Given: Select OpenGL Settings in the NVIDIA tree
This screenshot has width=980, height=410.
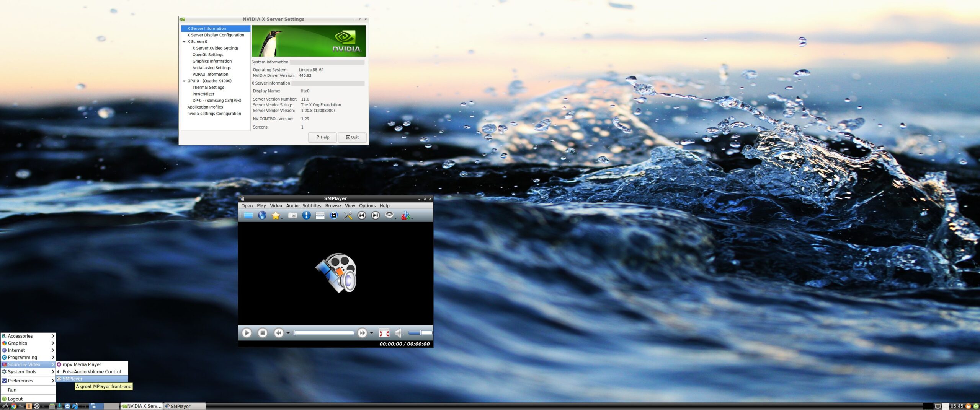Looking at the screenshot, I should 208,55.
